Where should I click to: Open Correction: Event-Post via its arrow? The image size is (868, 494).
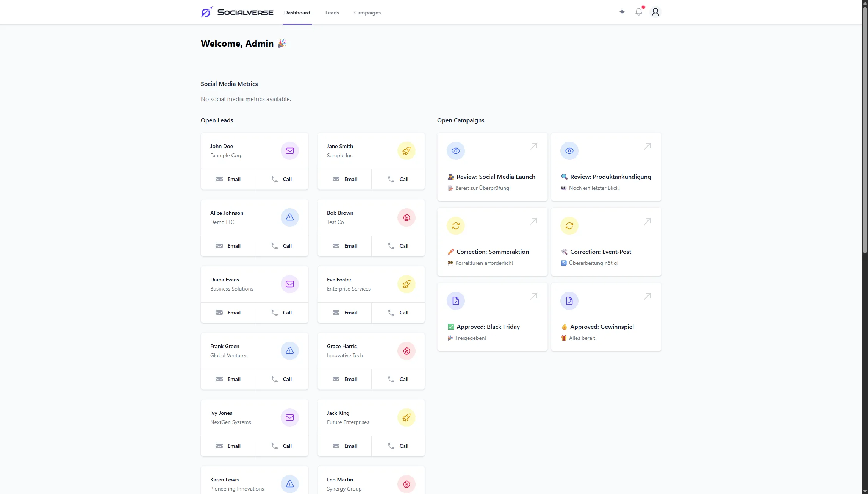click(647, 221)
